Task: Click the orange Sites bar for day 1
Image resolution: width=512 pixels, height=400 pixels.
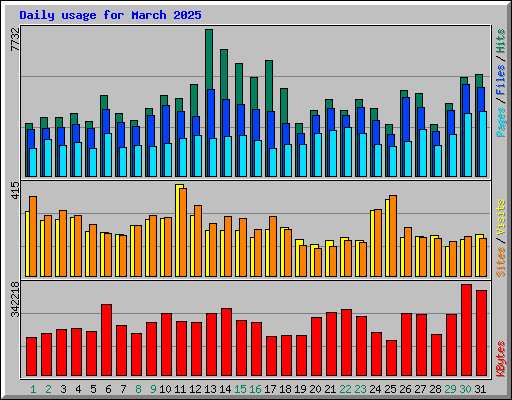Action: coord(33,236)
